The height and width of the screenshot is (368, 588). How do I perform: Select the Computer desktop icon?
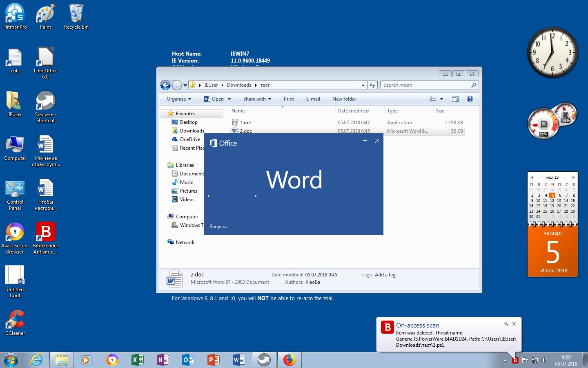click(x=15, y=148)
